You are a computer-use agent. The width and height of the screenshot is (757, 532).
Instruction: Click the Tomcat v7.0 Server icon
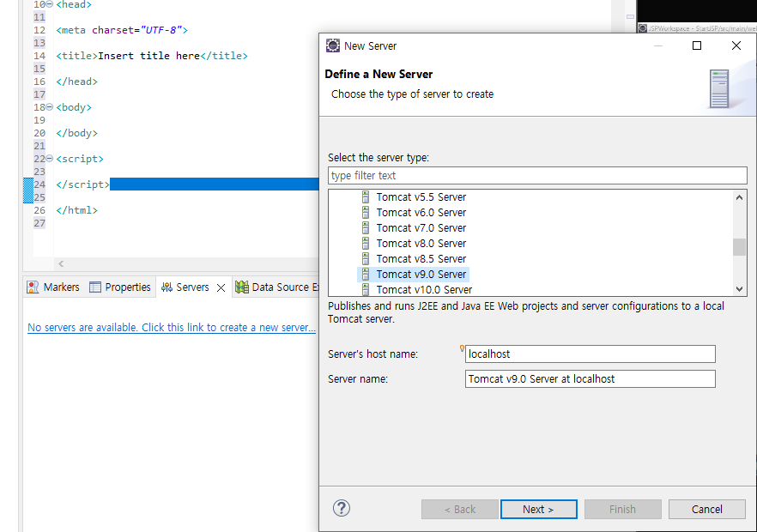tap(366, 228)
